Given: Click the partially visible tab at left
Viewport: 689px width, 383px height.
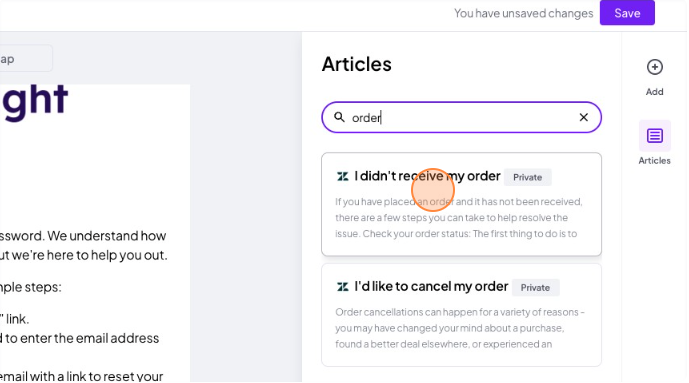Looking at the screenshot, I should tap(26, 58).
